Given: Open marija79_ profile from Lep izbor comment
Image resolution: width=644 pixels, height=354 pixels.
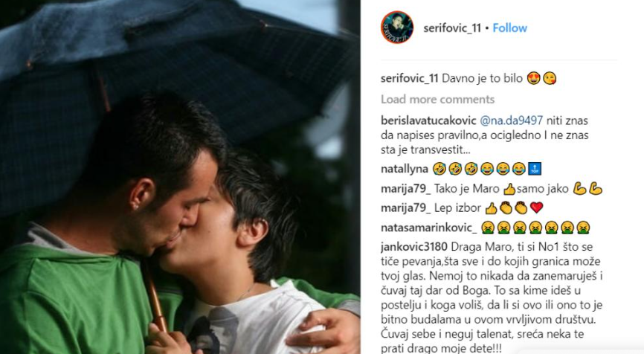Looking at the screenshot, I should click(x=406, y=208).
